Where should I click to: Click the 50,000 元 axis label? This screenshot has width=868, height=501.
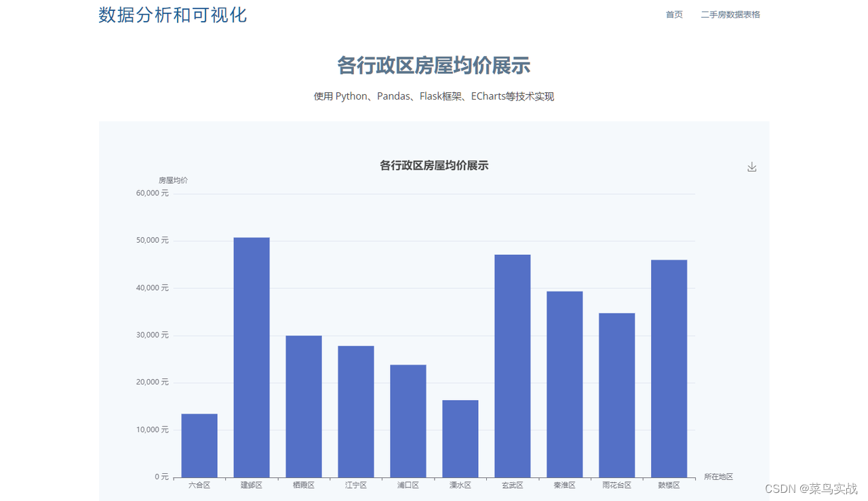153,241
